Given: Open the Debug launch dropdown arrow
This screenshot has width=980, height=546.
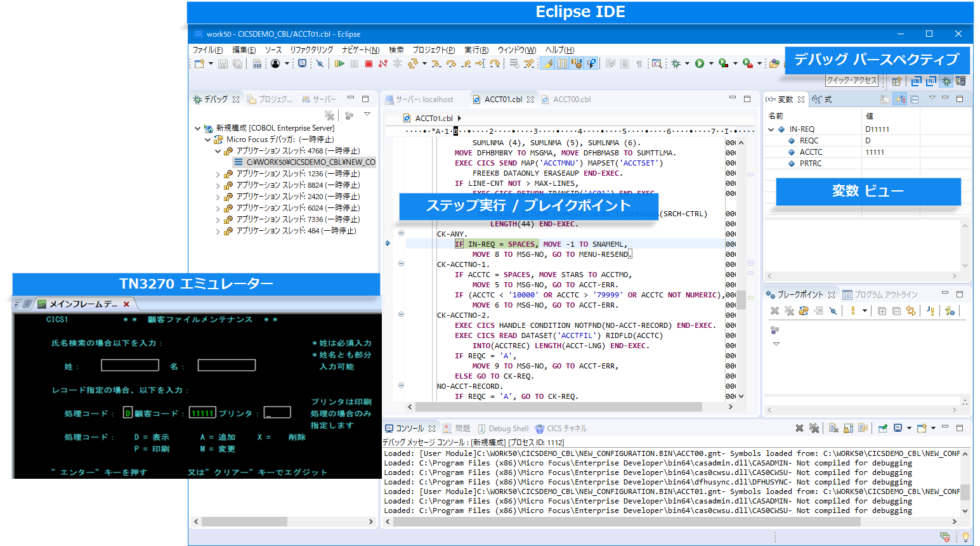Looking at the screenshot, I should [687, 63].
